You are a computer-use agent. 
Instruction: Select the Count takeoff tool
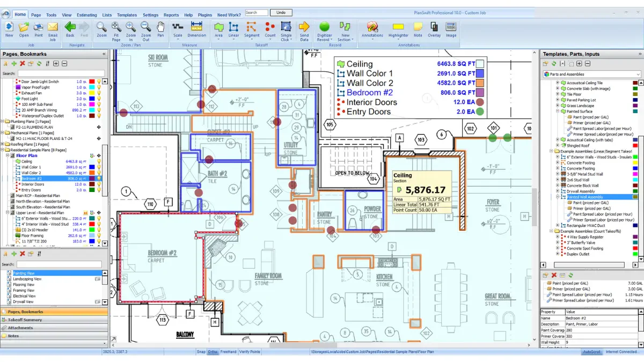270,29
